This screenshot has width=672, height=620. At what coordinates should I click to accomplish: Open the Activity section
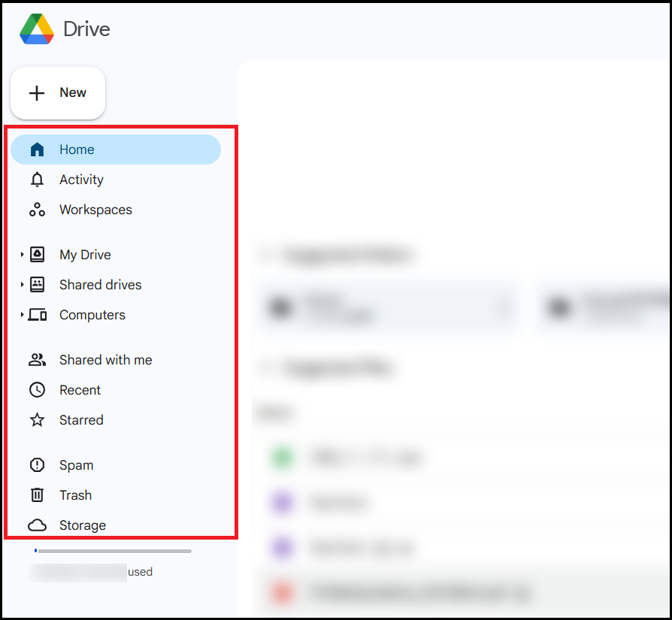(81, 180)
